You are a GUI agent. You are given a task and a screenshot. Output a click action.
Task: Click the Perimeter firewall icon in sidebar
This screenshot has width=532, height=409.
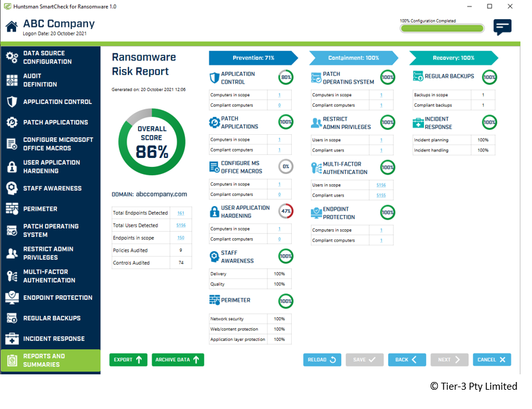[12, 209]
